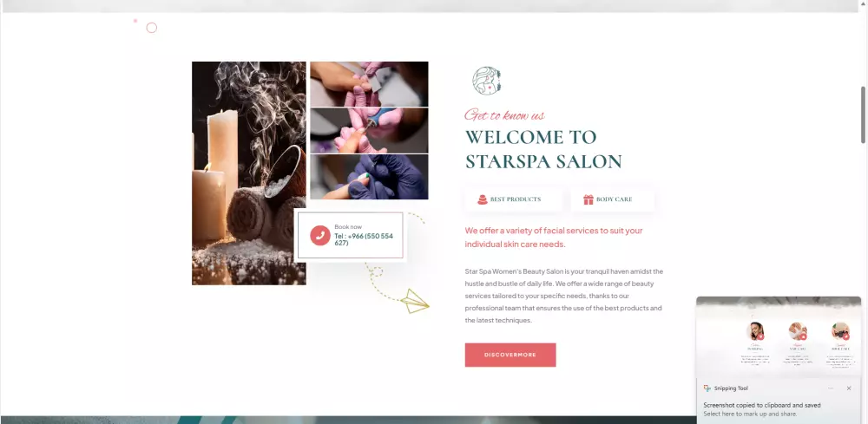Screen dimensions: 868x424
Task: Select the BODY CARE button
Action: coord(612,199)
